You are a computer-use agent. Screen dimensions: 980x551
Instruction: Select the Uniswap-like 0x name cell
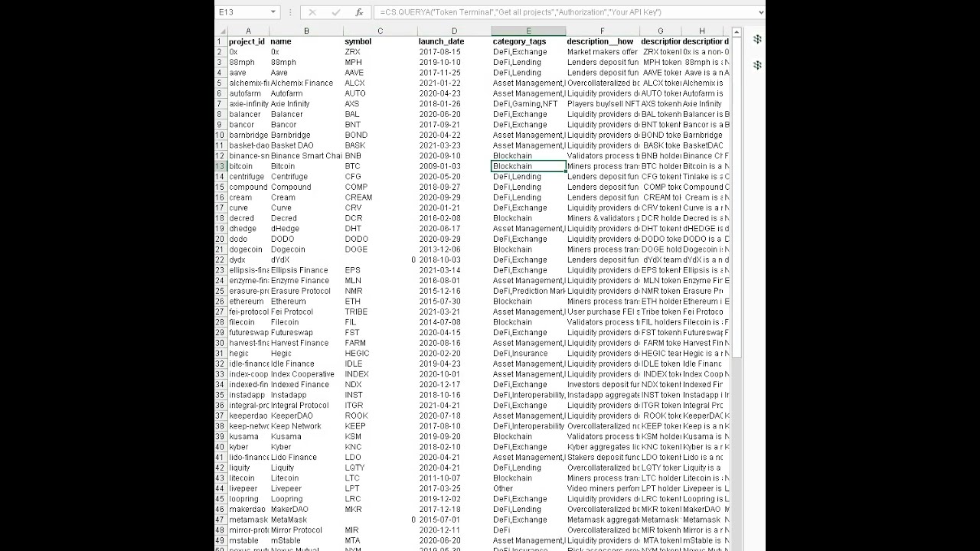[x=306, y=52]
